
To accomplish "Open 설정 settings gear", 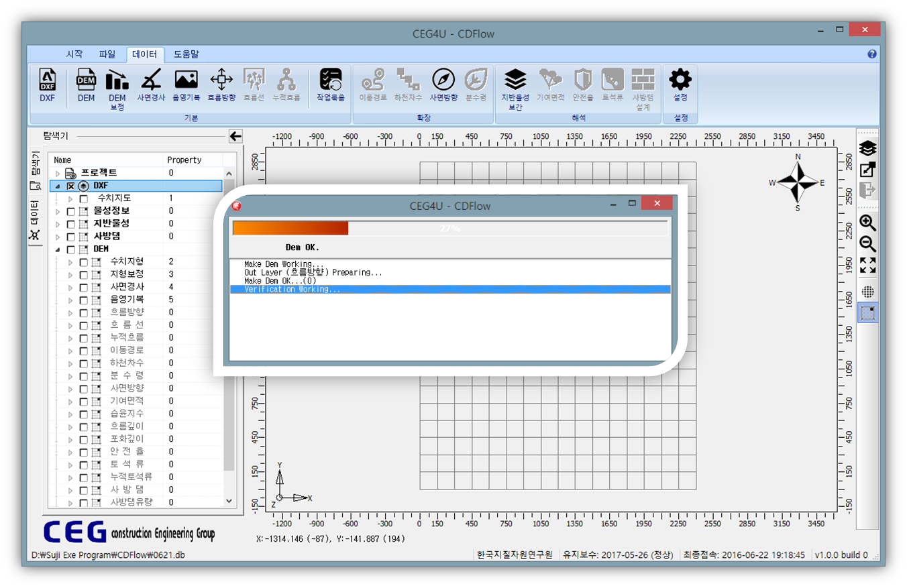I will pos(680,86).
